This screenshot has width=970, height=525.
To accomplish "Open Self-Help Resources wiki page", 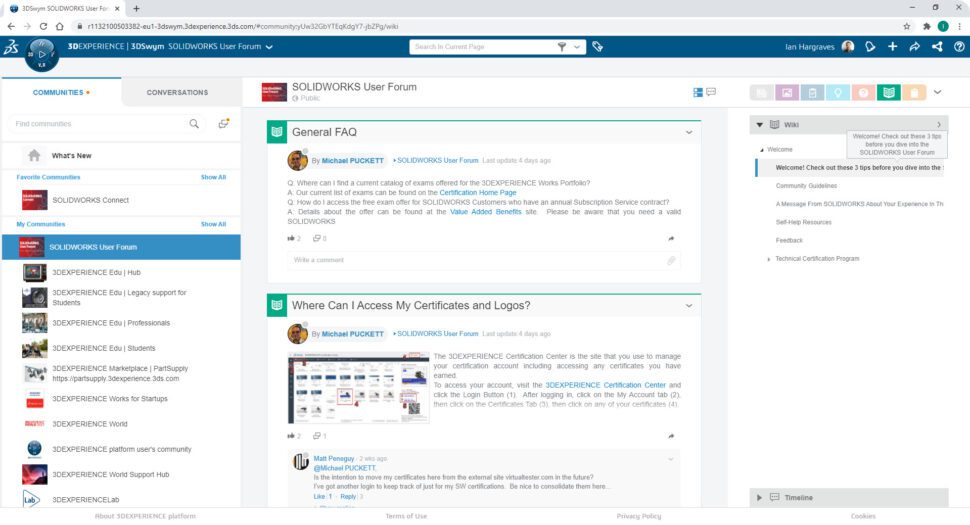I will pos(804,223).
